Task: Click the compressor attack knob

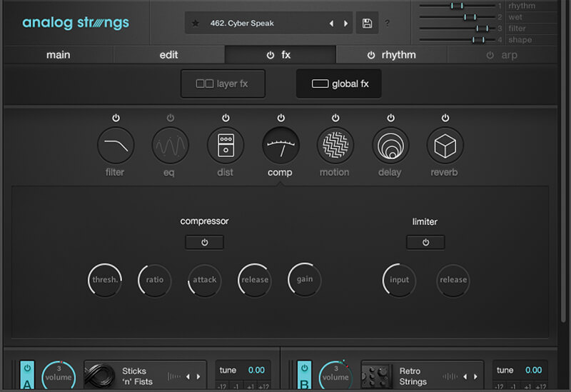Action: click(x=205, y=280)
